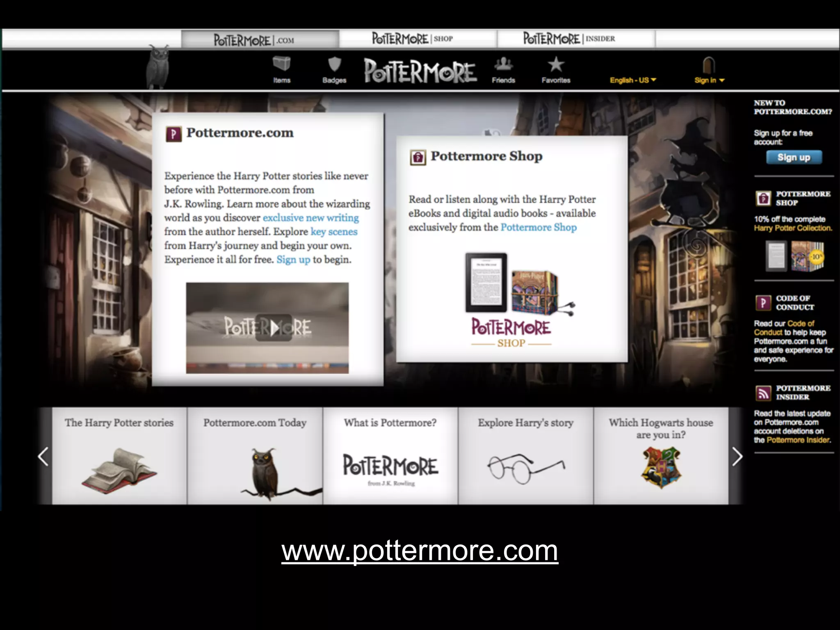
Task: Click the e-reader and books image
Action: (520, 284)
